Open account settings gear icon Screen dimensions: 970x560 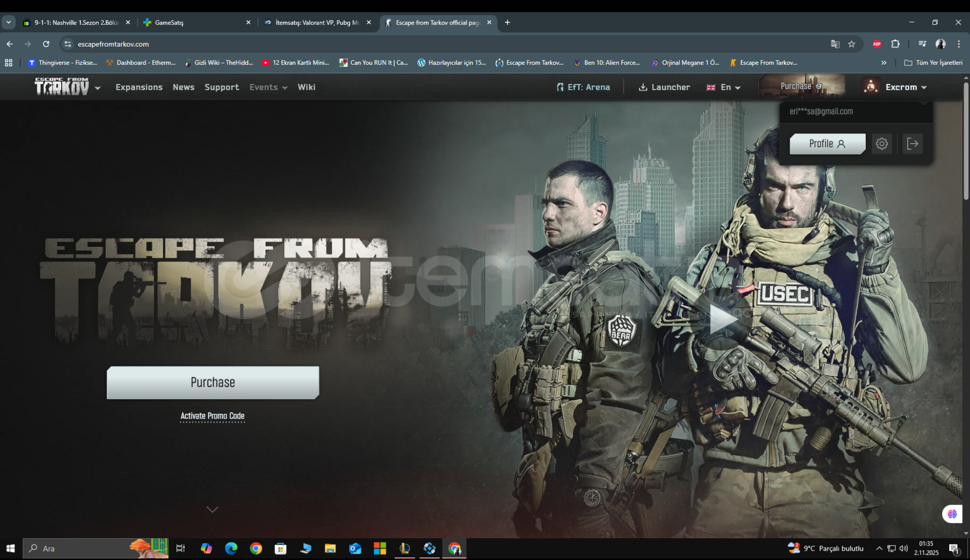coord(882,144)
